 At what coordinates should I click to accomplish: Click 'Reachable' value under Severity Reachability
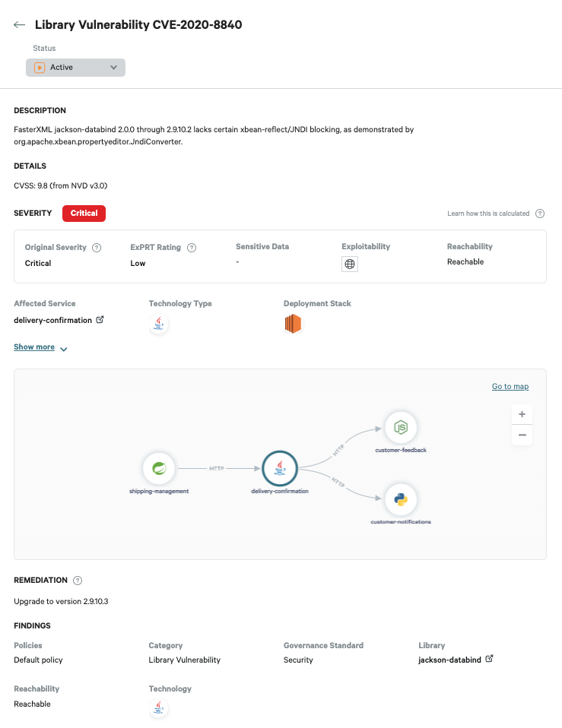tap(465, 262)
